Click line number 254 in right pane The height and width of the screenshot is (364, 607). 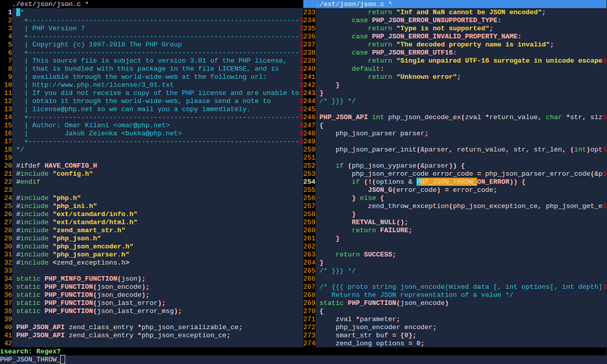pos(310,182)
